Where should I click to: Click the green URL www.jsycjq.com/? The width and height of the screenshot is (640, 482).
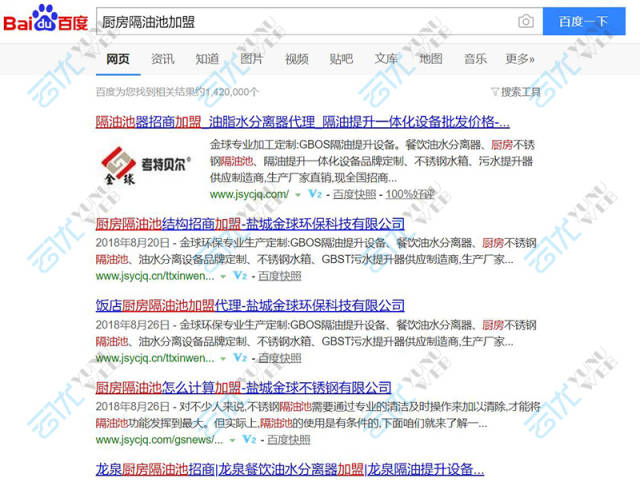click(249, 194)
